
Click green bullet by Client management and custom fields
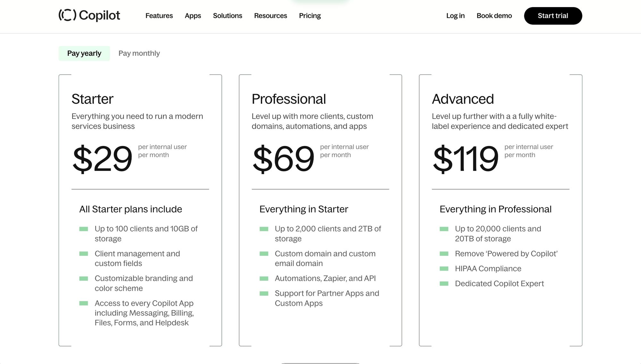coord(84,254)
